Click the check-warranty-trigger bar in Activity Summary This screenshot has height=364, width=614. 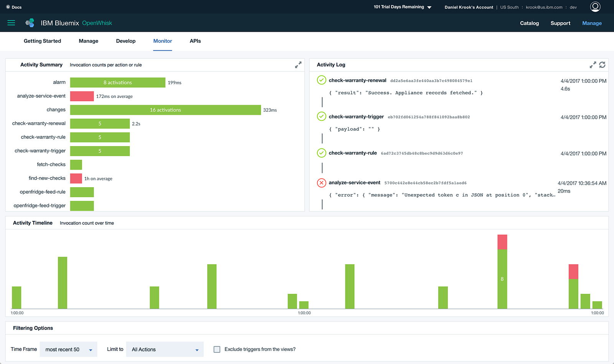tap(100, 151)
